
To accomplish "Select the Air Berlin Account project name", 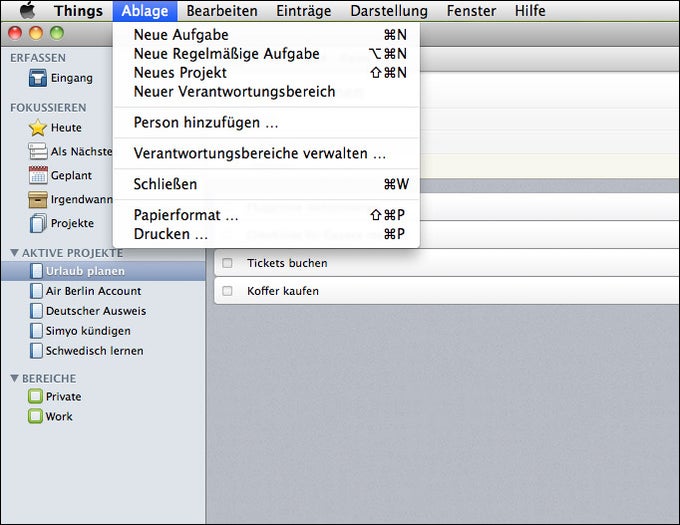I will click(94, 291).
